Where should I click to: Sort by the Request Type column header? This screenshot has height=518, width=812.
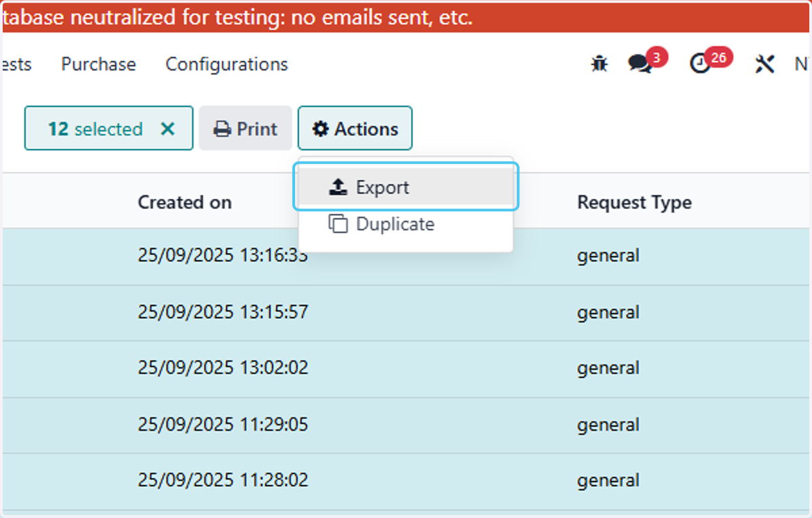coord(634,202)
